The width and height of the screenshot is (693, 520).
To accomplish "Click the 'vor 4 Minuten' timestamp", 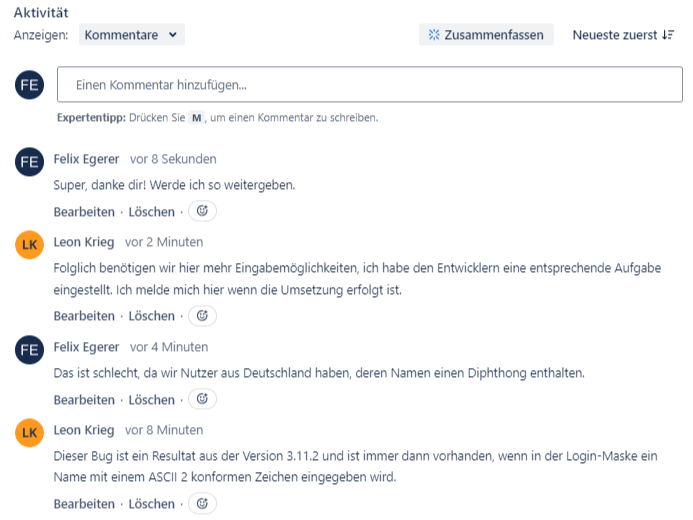I will (x=169, y=347).
